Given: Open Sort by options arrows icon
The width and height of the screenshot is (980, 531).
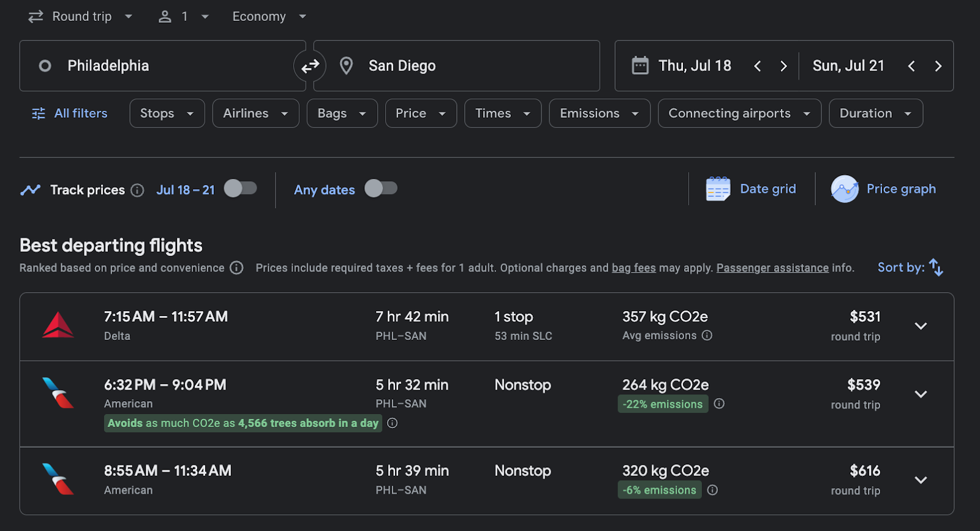Looking at the screenshot, I should click(936, 267).
